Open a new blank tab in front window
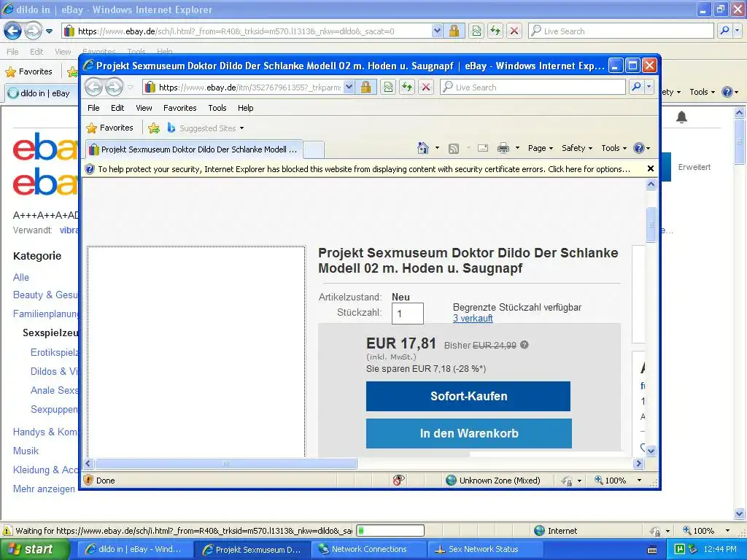The width and height of the screenshot is (747, 560). (x=314, y=149)
